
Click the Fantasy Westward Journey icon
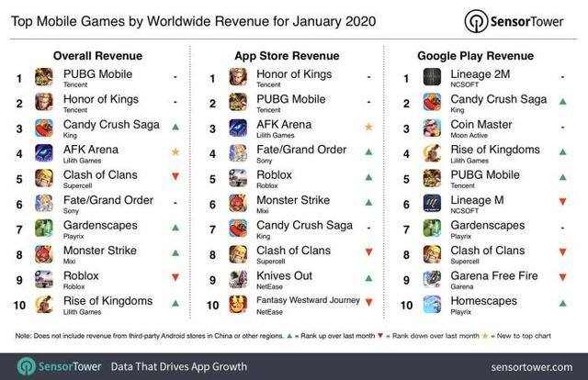coord(238,305)
